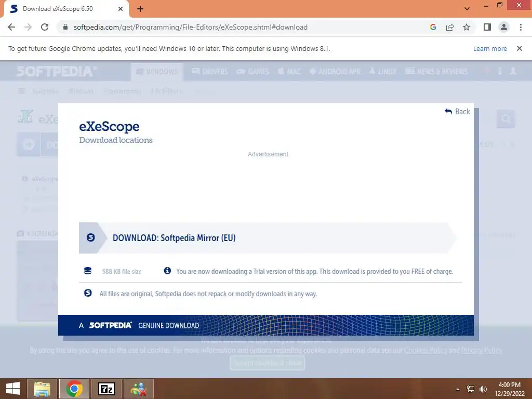
Task: Share this page via toolbar icon
Action: pyautogui.click(x=450, y=27)
